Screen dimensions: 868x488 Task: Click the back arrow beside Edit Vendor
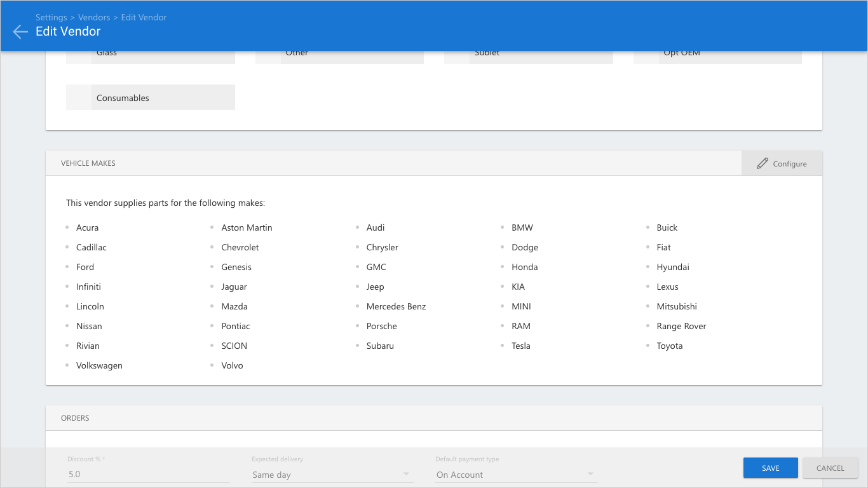point(20,32)
